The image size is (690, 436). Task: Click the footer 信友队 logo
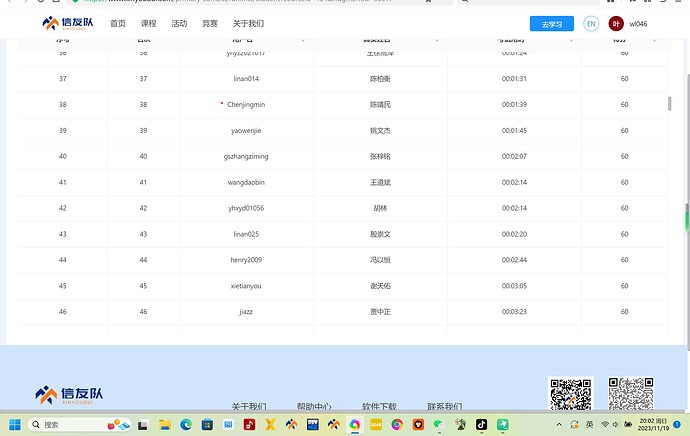point(69,394)
